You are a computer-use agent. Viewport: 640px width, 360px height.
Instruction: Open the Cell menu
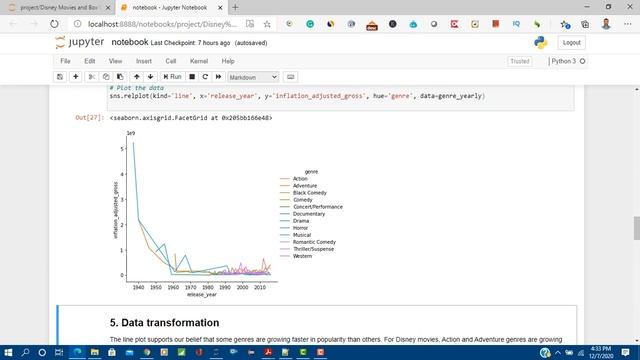171,61
